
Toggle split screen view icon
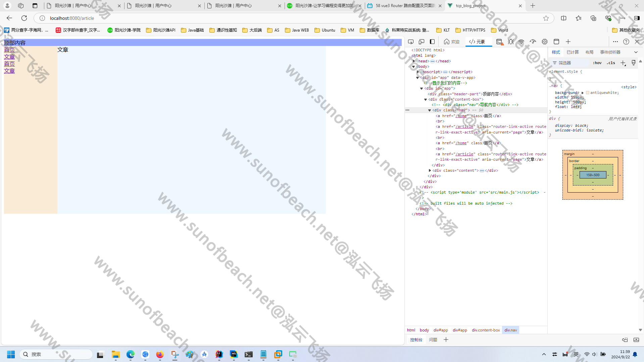563,18
